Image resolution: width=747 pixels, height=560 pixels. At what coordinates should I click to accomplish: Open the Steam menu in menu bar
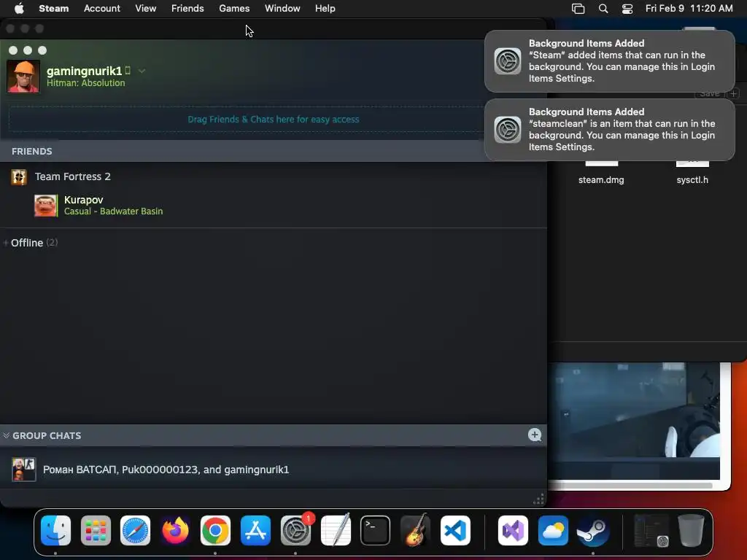[x=54, y=9]
